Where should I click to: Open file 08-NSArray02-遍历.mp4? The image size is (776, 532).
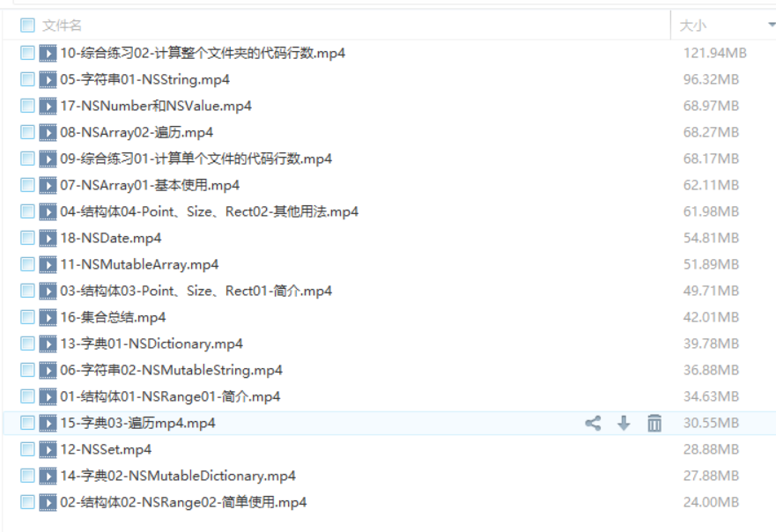137,133
